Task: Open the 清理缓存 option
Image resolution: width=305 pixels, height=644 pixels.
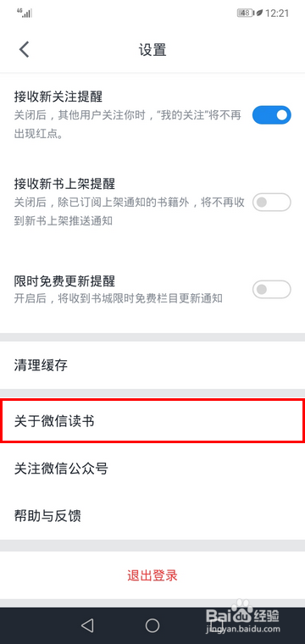Action: [x=152, y=365]
